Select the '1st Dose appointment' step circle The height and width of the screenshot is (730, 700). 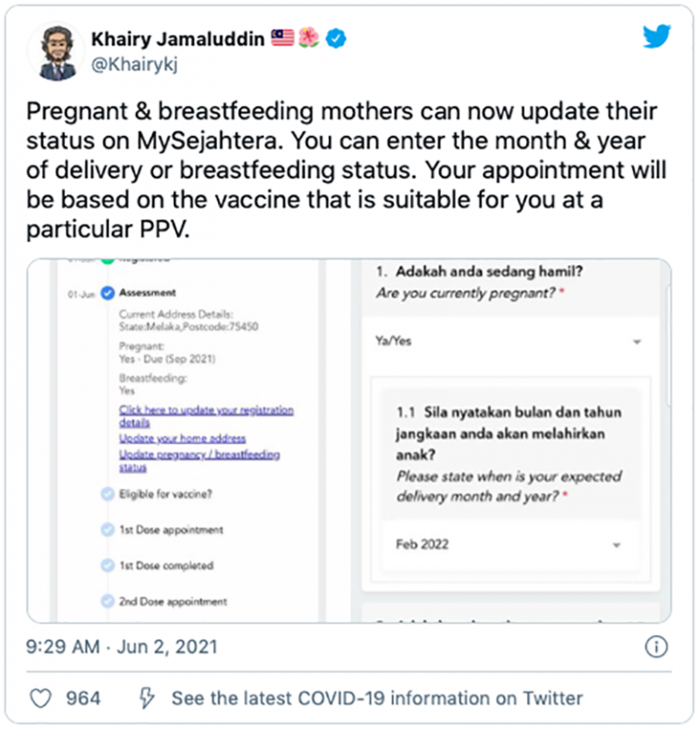tap(108, 530)
